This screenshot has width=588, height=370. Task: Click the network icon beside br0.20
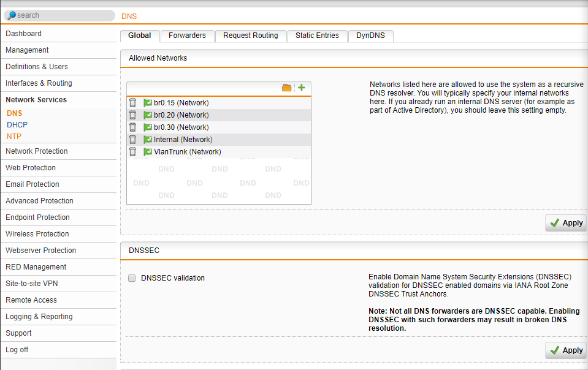click(146, 115)
